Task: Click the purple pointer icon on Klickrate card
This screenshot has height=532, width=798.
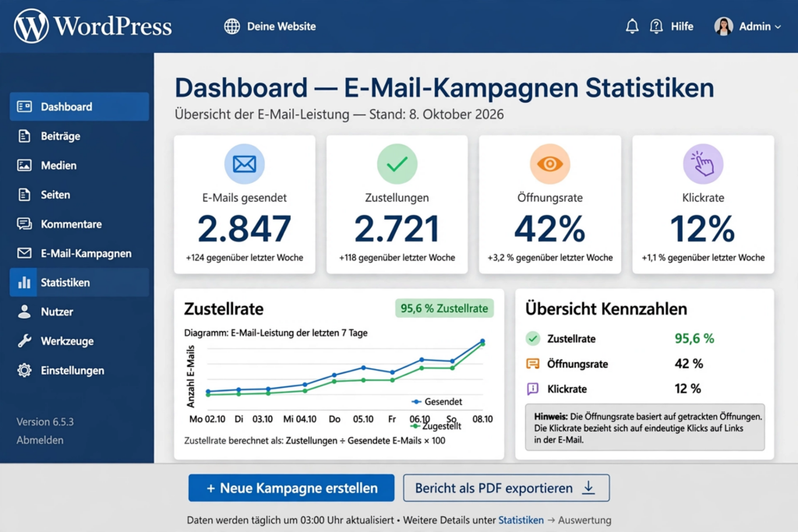Action: pos(703,164)
